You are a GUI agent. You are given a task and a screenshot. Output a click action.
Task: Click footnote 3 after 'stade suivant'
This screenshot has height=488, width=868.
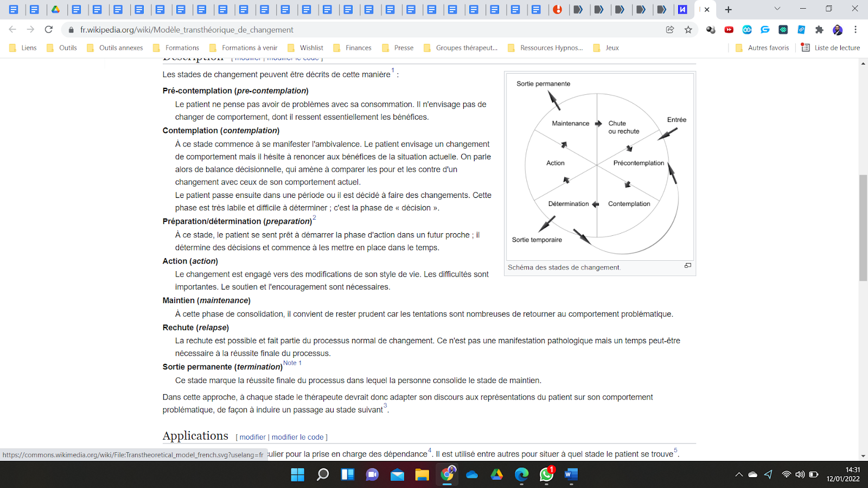tap(385, 406)
